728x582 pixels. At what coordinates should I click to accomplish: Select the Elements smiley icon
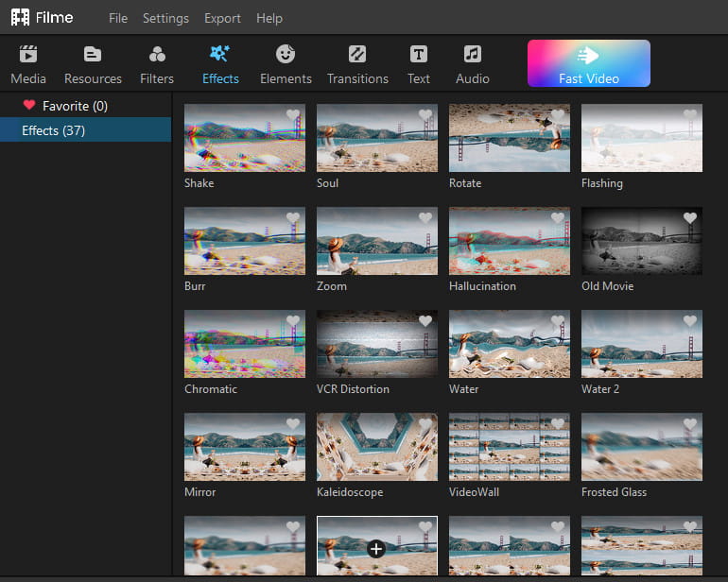coord(286,55)
